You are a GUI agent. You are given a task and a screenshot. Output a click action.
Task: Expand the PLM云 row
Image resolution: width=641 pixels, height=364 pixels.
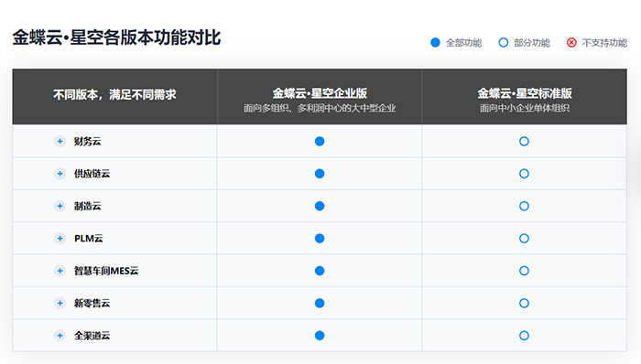tap(60, 239)
